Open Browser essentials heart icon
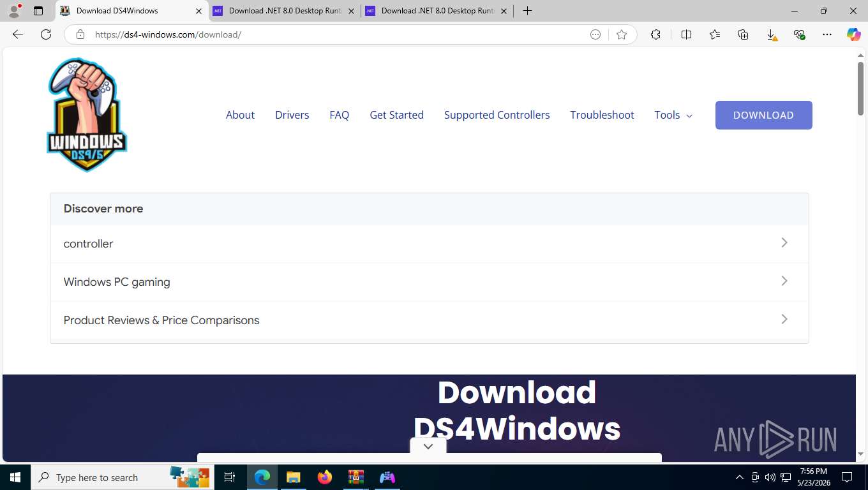This screenshot has height=490, width=868. point(799,34)
